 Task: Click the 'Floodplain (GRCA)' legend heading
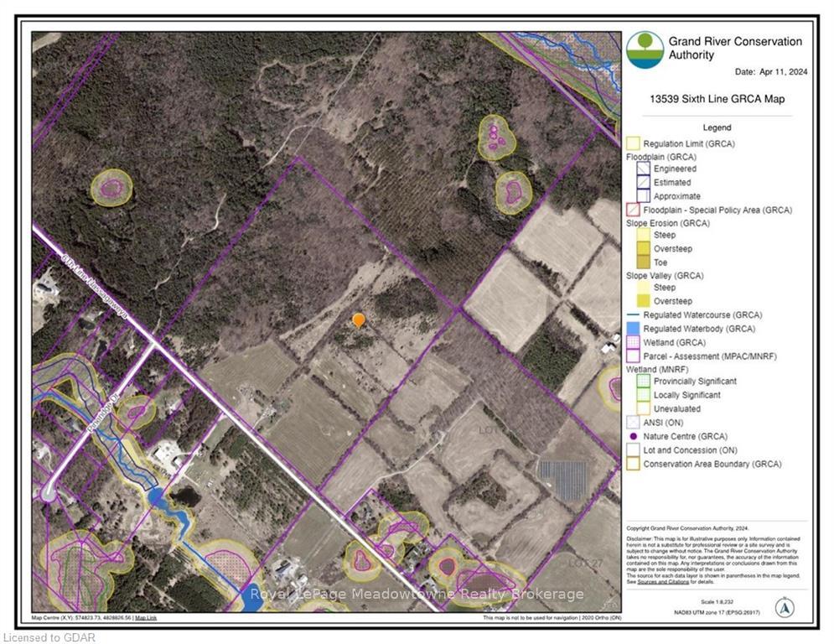661,157
